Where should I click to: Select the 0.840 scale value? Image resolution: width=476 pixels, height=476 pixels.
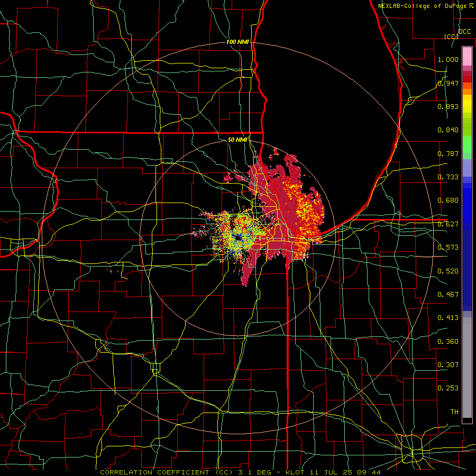click(x=448, y=130)
